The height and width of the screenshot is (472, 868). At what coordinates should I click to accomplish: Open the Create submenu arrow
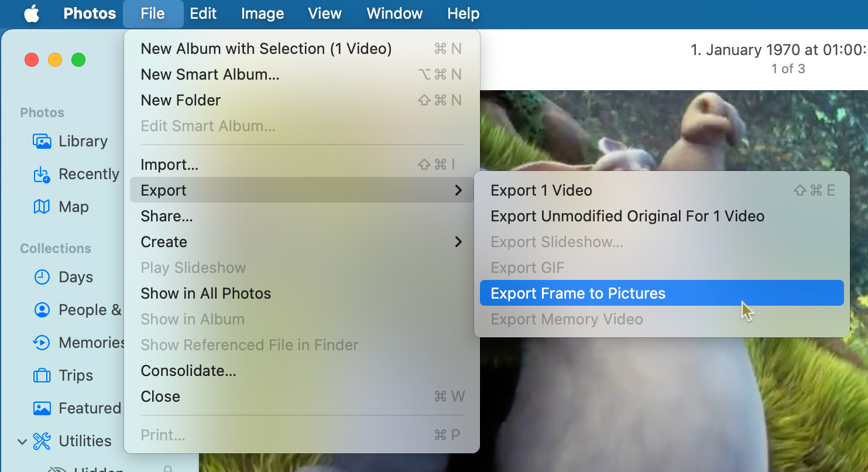[458, 242]
